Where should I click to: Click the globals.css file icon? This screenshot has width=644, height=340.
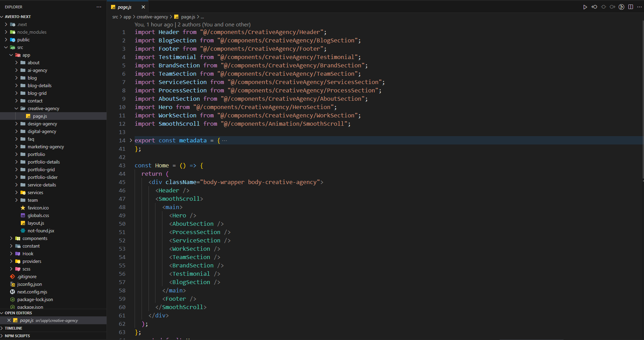[23, 215]
